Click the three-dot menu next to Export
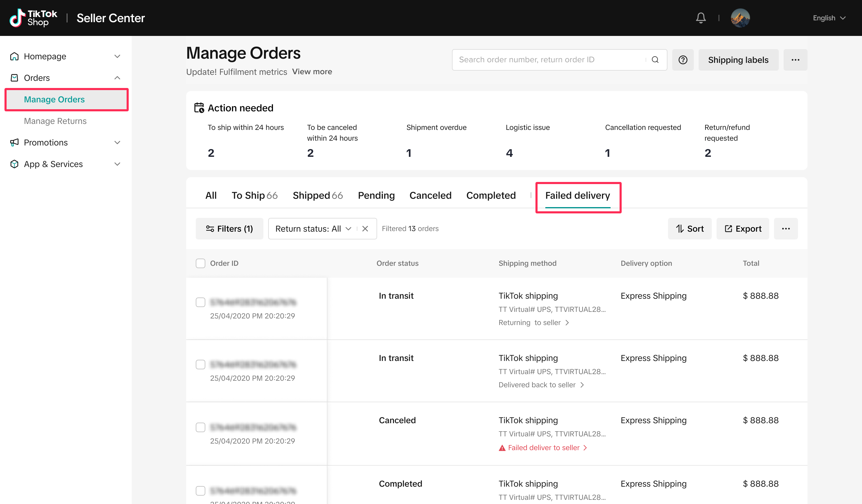Image resolution: width=862 pixels, height=504 pixels. click(x=785, y=229)
